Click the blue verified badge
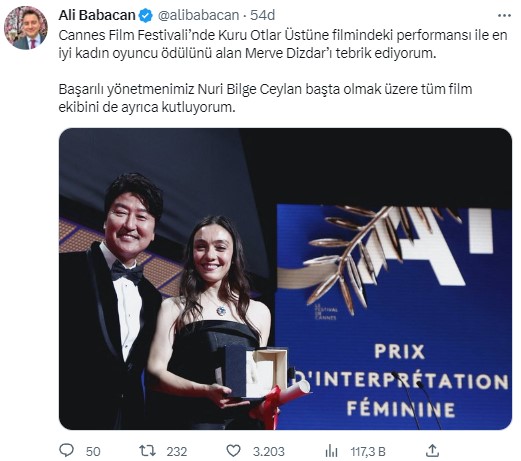521x461 pixels. 145,15
